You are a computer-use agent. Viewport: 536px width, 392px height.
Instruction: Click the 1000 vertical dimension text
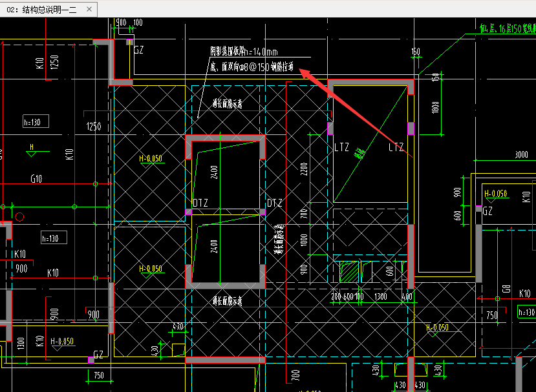pyautogui.click(x=303, y=240)
